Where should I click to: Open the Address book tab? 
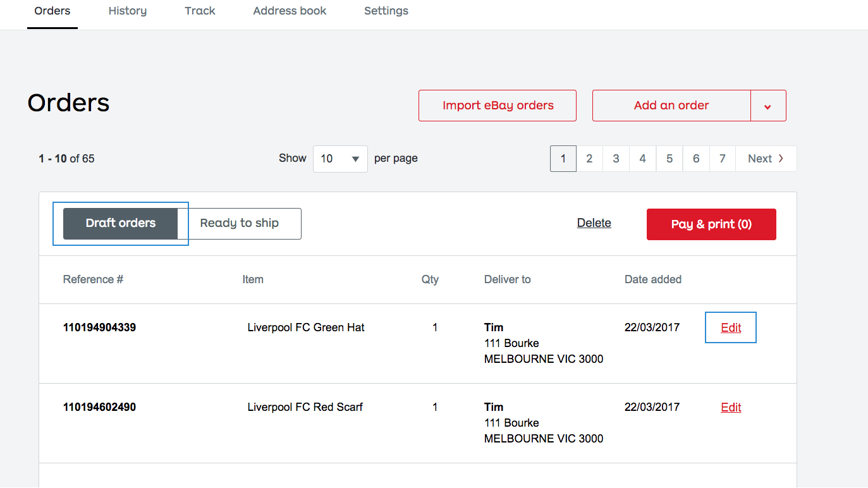(x=290, y=11)
